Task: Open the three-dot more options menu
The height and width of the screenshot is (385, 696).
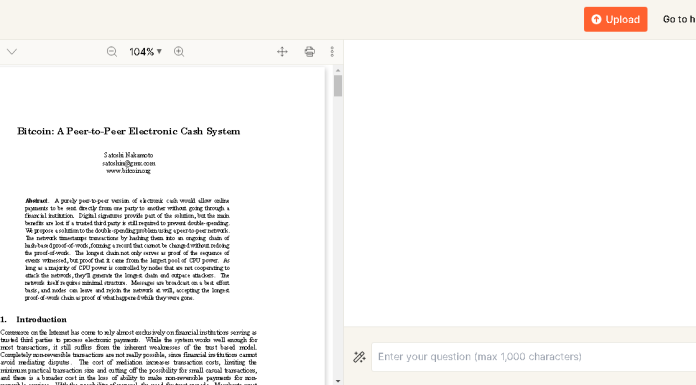Action: click(x=332, y=52)
